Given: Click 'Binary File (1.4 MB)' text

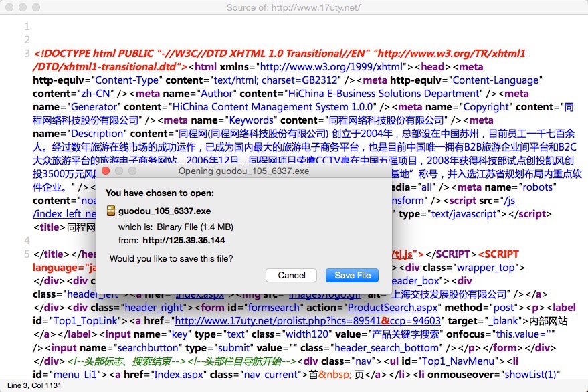Looking at the screenshot, I should 195,227.
